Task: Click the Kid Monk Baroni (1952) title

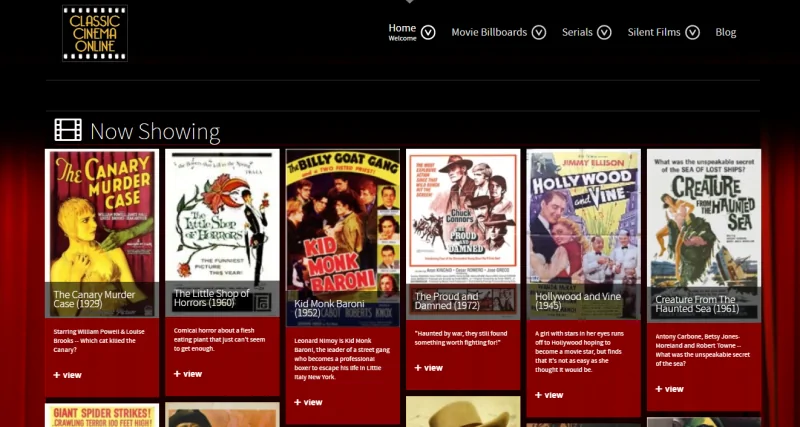Action: tap(330, 308)
